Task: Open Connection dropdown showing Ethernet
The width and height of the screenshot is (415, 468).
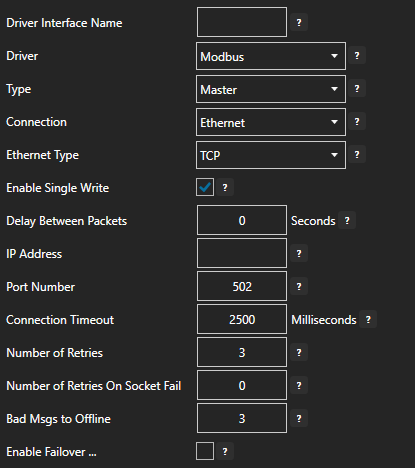Action: (271, 122)
